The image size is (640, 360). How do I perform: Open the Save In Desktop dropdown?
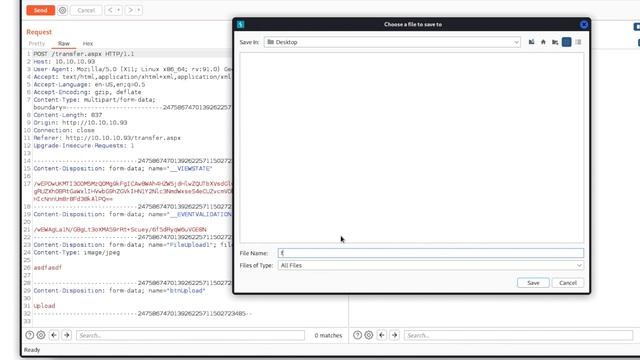392,42
